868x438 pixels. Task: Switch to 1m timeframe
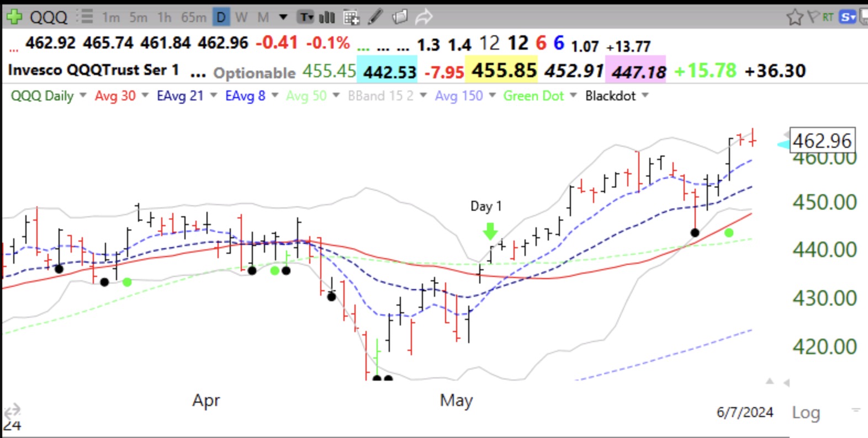coord(111,18)
